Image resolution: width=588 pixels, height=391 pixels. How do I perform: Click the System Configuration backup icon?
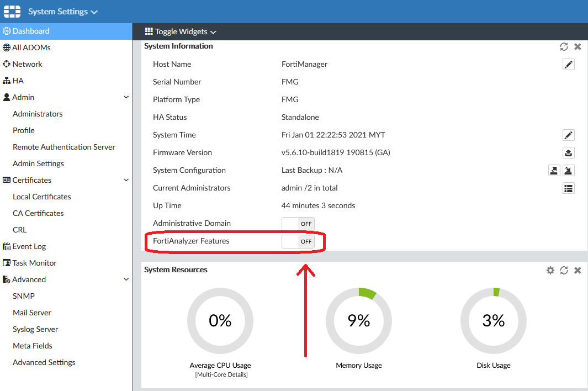(554, 171)
